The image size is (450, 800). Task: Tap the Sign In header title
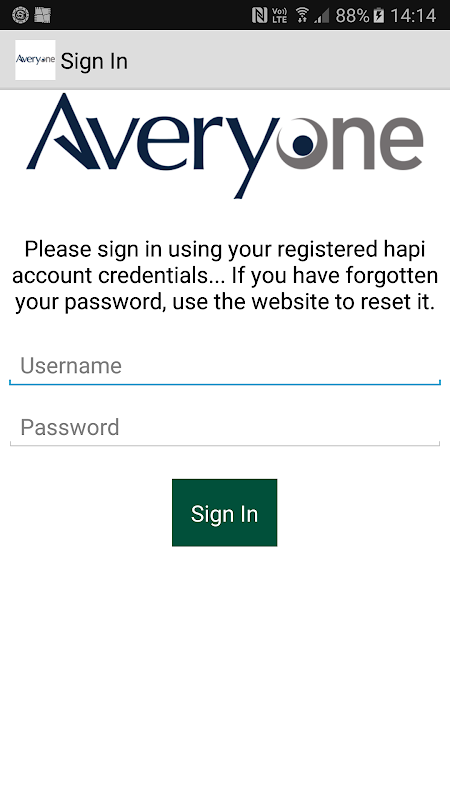(94, 61)
